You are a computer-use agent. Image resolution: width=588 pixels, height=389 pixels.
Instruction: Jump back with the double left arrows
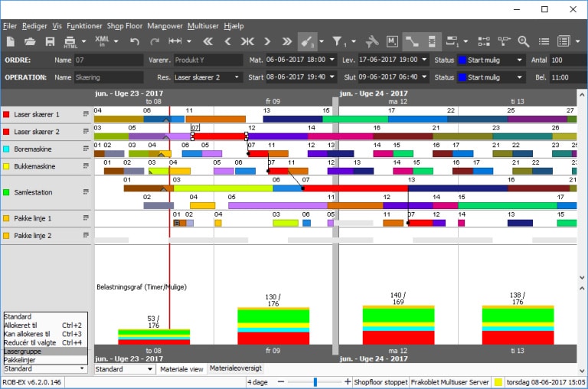(x=207, y=41)
